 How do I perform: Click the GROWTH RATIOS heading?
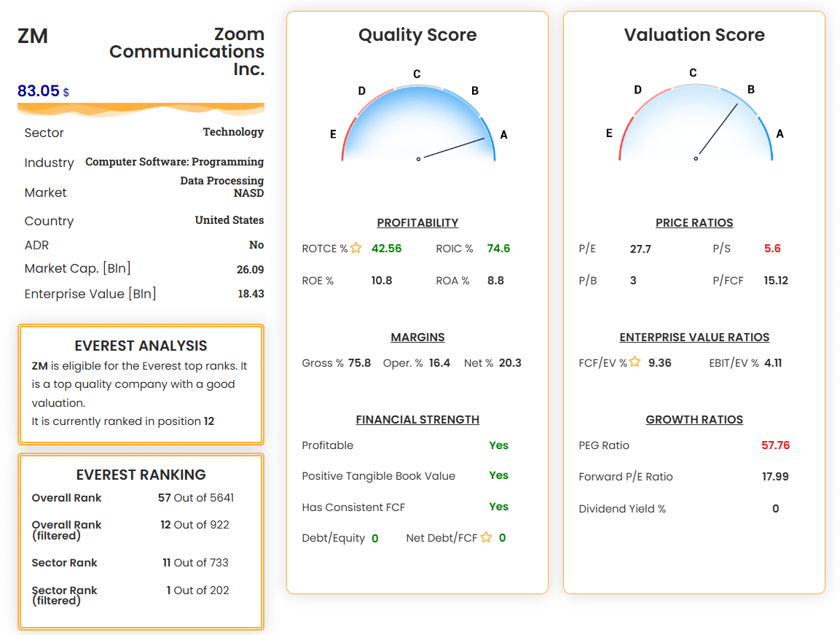point(694,419)
